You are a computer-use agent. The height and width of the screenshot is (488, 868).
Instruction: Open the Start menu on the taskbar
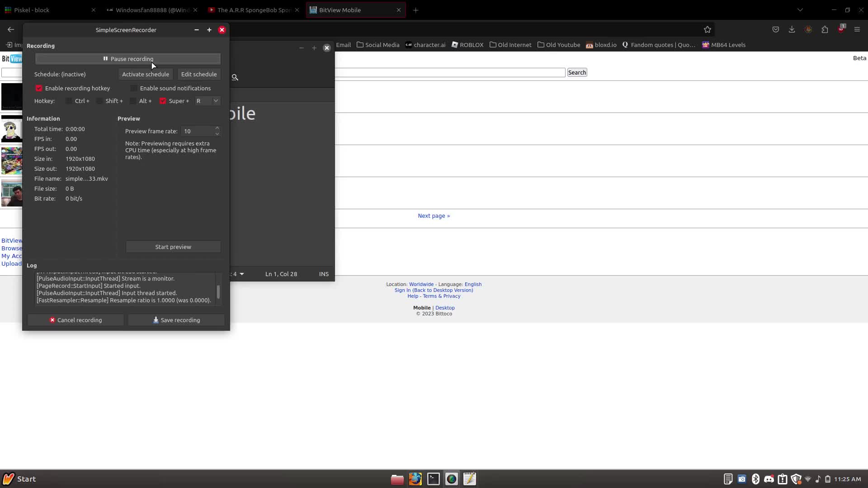(x=19, y=479)
